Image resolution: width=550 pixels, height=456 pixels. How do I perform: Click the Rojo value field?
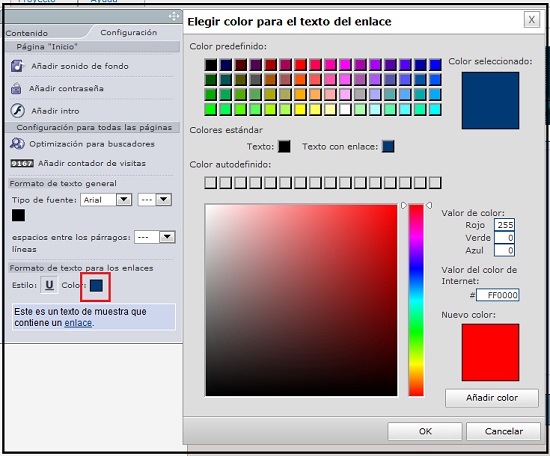pos(504,225)
